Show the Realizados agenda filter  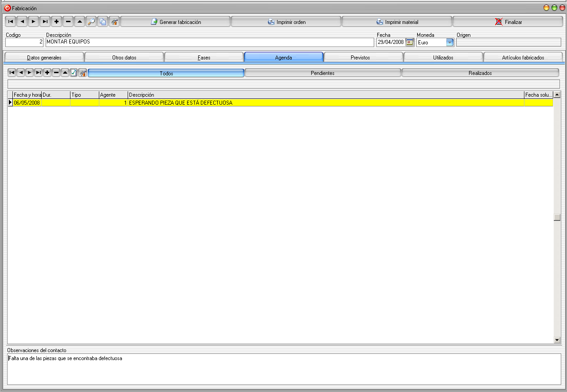pos(480,73)
